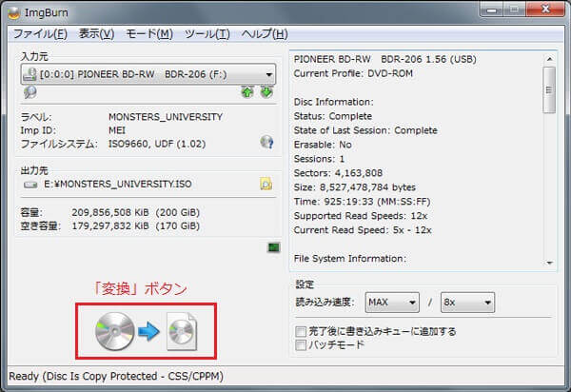Browse for output file folder icon
This screenshot has height=392, width=571.
tap(266, 184)
